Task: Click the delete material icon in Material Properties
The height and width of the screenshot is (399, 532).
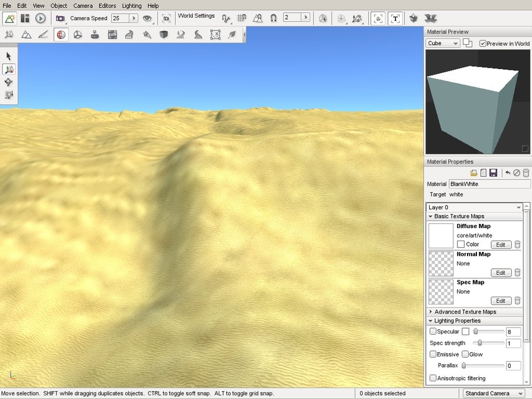Action: pos(525,173)
